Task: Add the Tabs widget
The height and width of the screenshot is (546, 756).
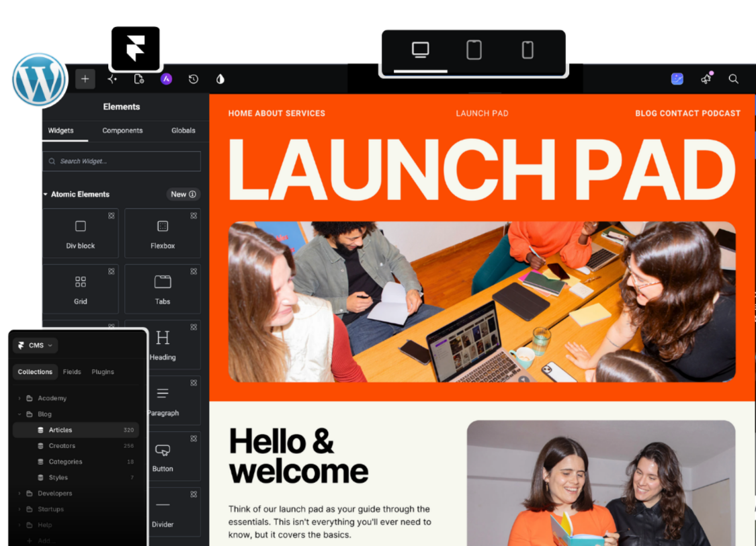Action: click(163, 289)
